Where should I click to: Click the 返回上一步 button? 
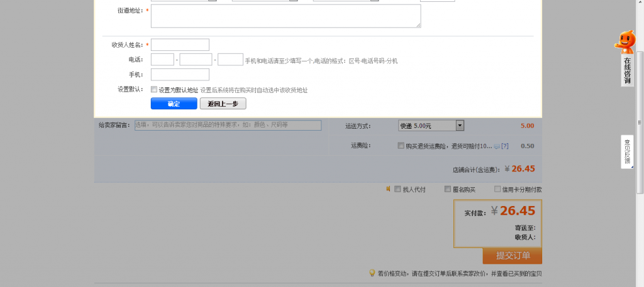coord(223,104)
